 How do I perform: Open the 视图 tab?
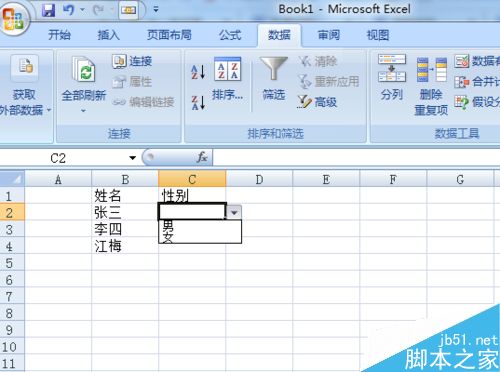[378, 35]
